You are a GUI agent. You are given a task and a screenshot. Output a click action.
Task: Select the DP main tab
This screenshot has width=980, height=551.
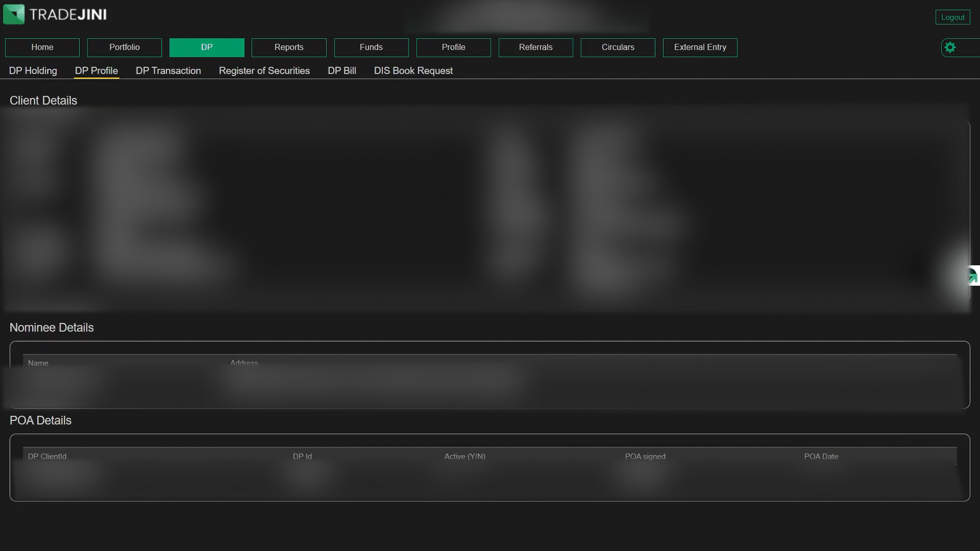click(x=207, y=47)
